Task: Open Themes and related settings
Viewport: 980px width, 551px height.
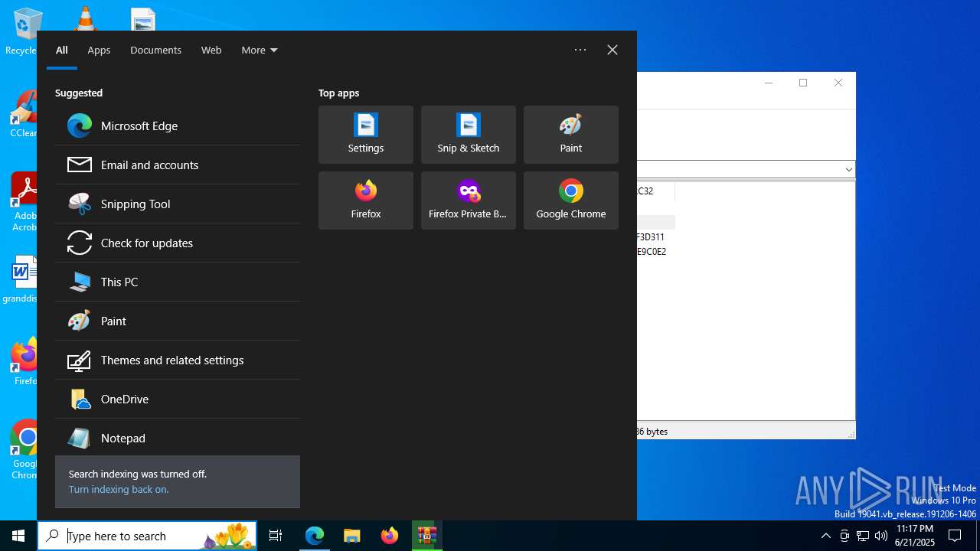Action: pyautogui.click(x=178, y=360)
